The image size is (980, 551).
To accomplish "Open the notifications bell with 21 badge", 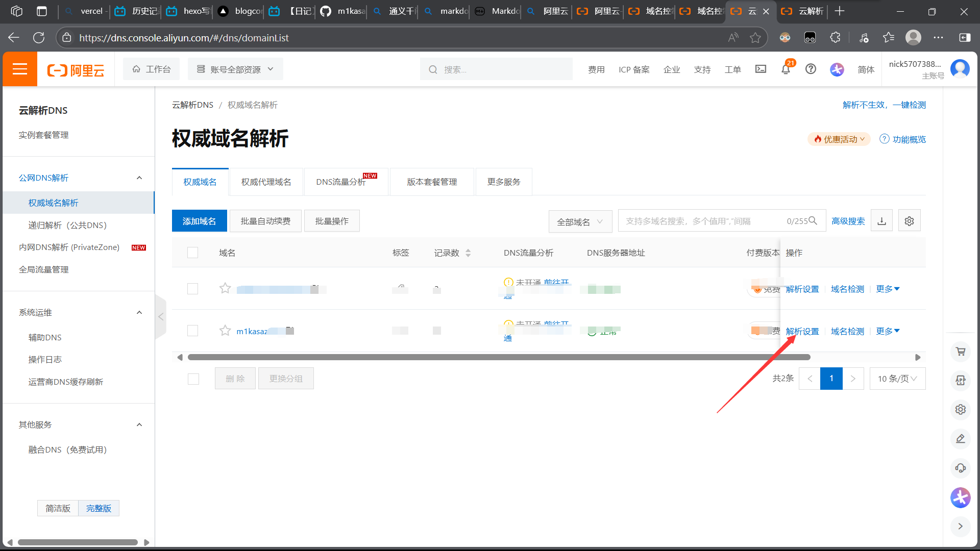I will [x=786, y=69].
